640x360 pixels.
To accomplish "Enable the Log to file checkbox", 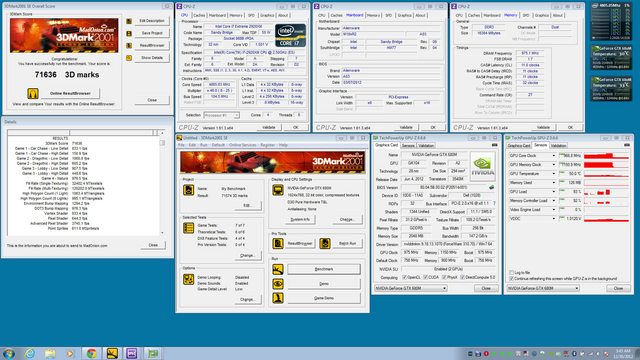I will click(x=511, y=272).
